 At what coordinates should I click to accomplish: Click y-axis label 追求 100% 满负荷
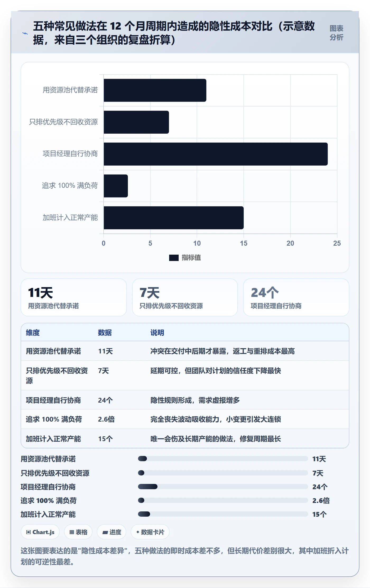70,185
